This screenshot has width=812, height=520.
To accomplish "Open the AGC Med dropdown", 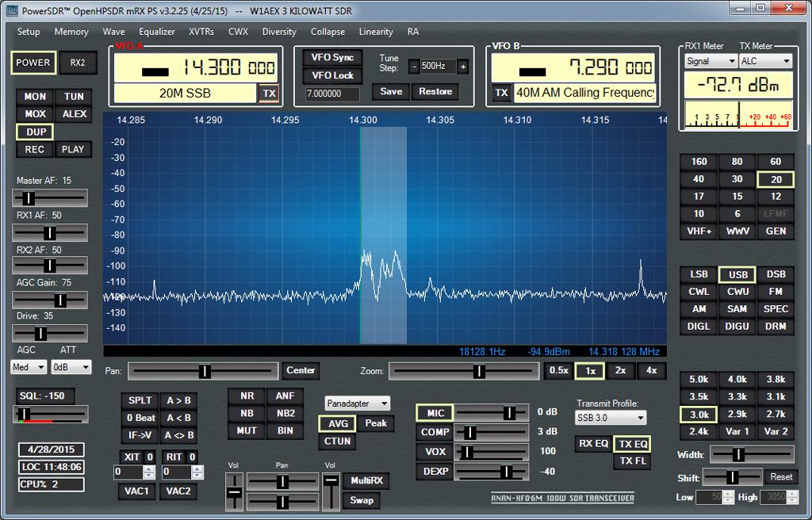I will click(29, 367).
